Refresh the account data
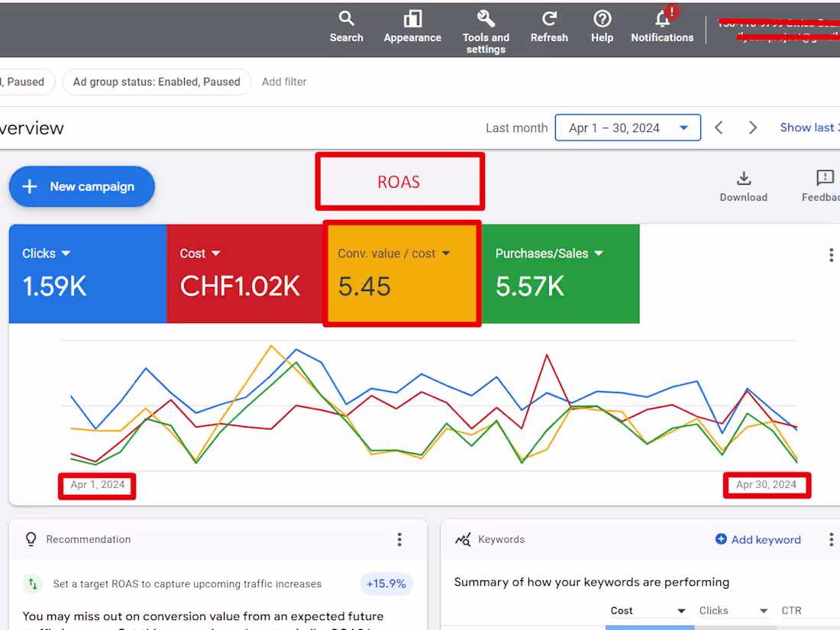Image resolution: width=840 pixels, height=630 pixels. [549, 27]
